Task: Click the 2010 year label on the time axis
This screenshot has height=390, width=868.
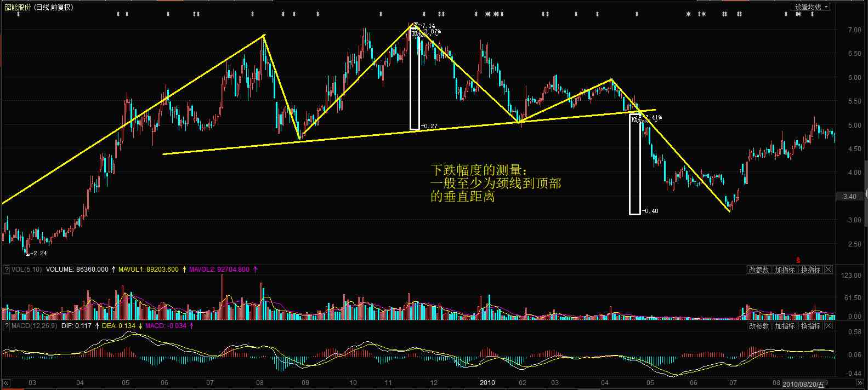Action: (487, 383)
